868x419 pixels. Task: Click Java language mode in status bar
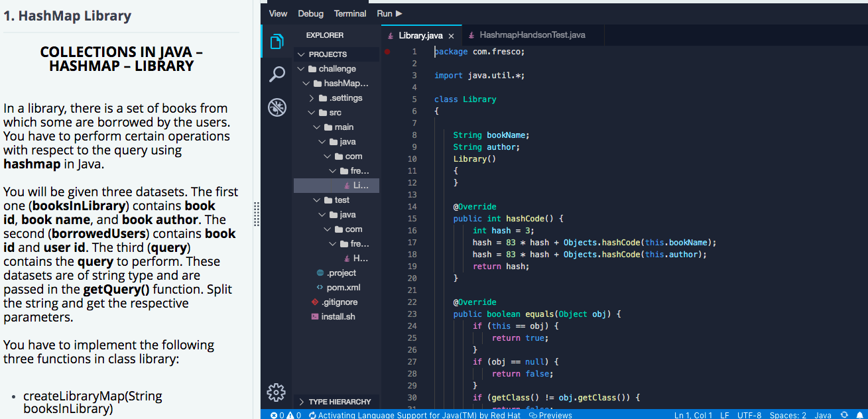coord(823,415)
